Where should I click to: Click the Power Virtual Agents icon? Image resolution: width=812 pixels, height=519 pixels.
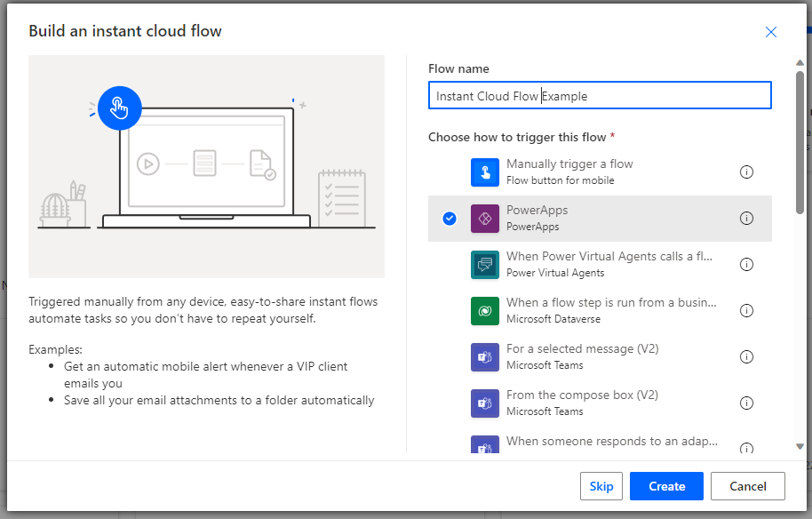coord(485,265)
